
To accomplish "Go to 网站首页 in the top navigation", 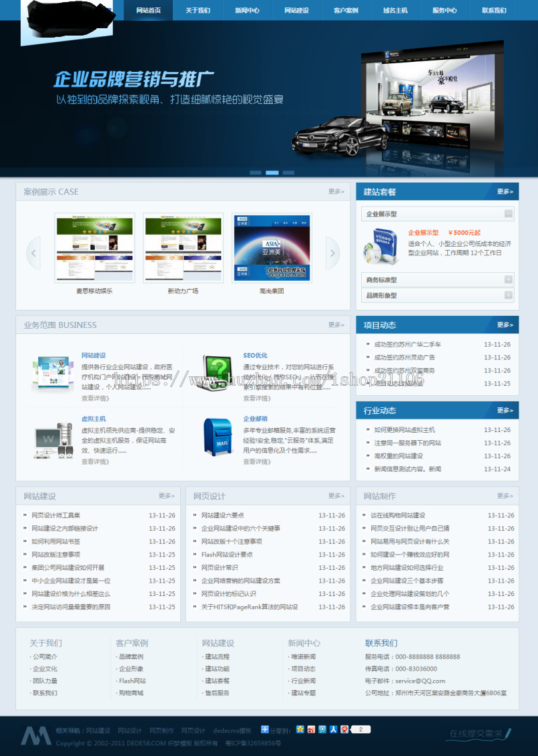I will tap(149, 10).
